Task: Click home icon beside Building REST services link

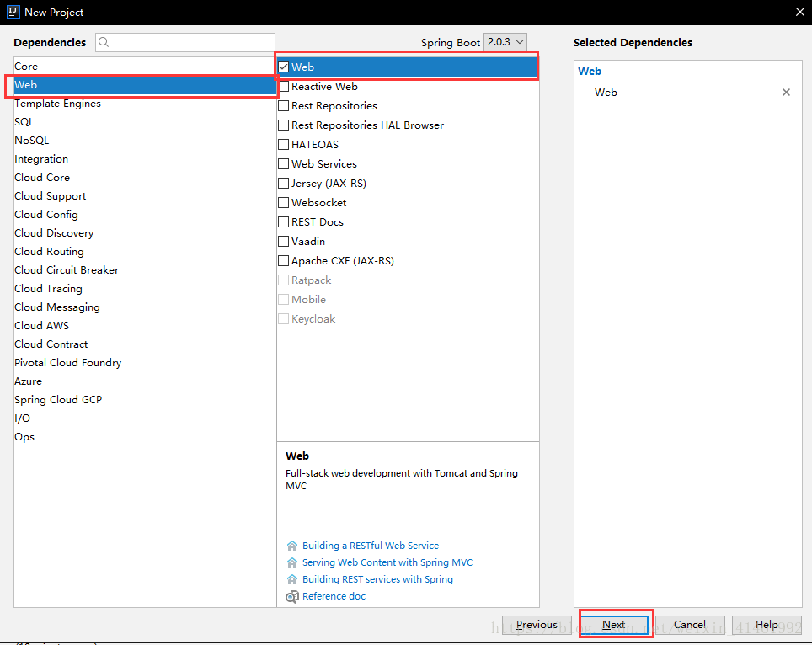Action: 292,579
